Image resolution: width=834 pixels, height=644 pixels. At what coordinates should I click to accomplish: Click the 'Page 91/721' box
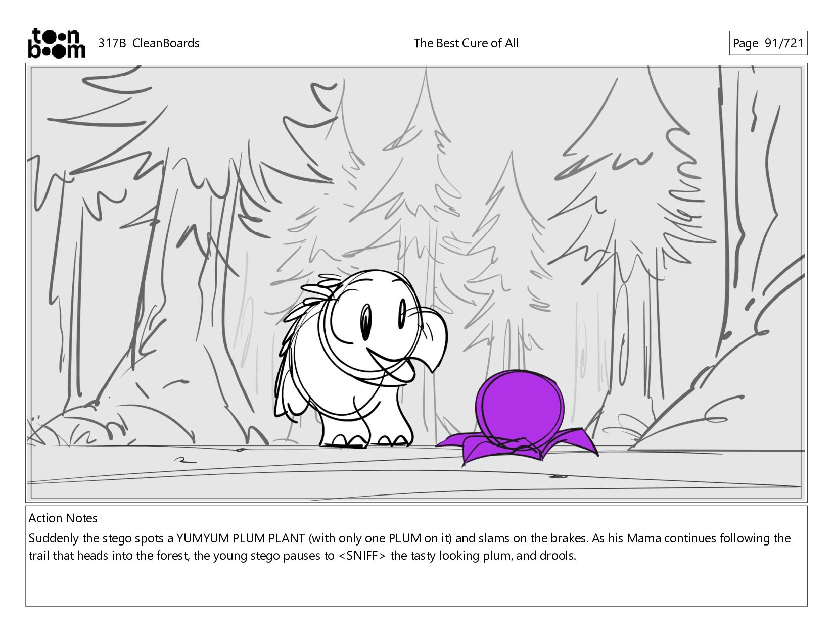(x=768, y=43)
